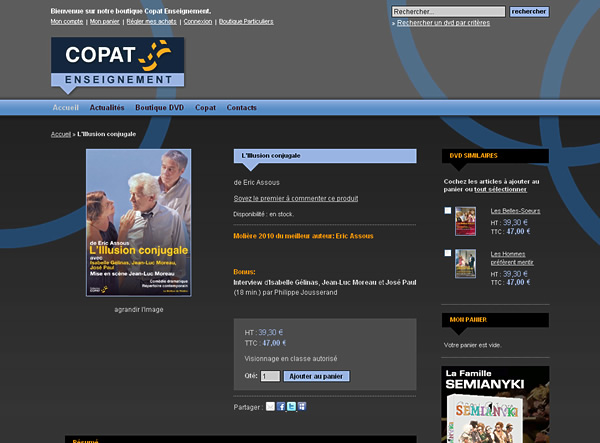600x443 pixels.
Task: Share the product on Twitter
Action: (x=291, y=406)
